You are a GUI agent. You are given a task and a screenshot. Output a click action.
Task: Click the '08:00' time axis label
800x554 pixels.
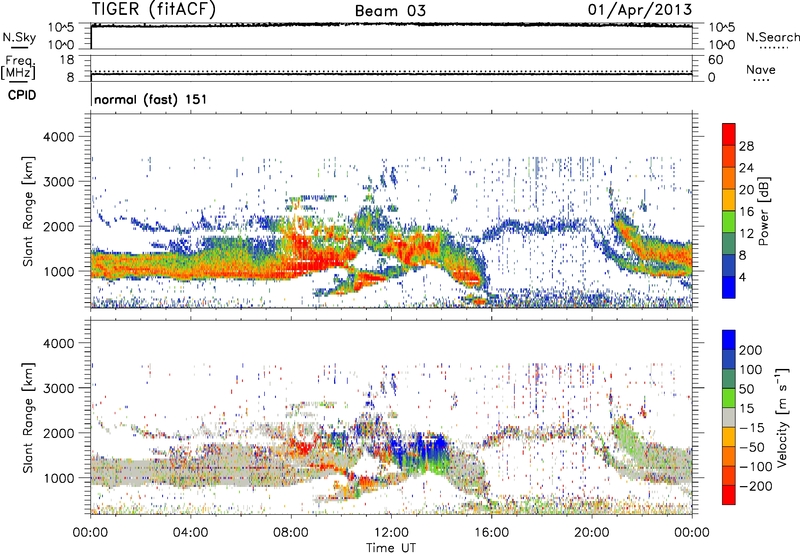291,533
